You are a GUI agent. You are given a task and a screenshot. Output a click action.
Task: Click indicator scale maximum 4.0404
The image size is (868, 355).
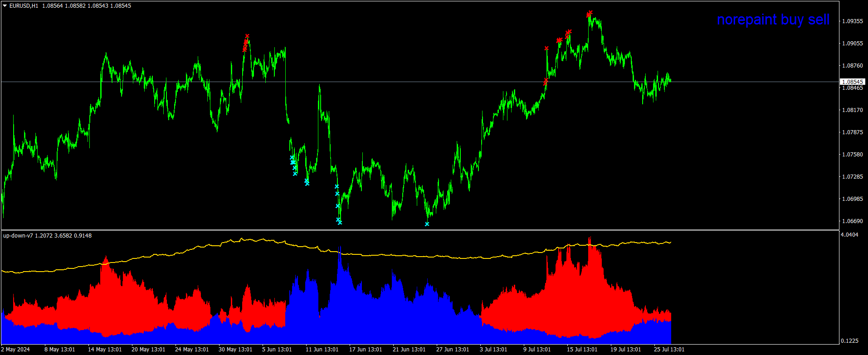(849, 235)
